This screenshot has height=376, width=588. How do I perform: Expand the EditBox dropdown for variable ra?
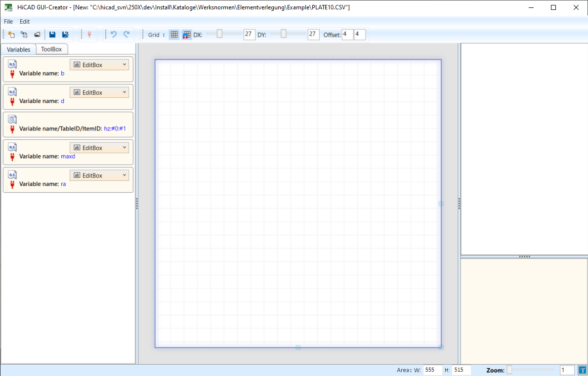pos(99,175)
